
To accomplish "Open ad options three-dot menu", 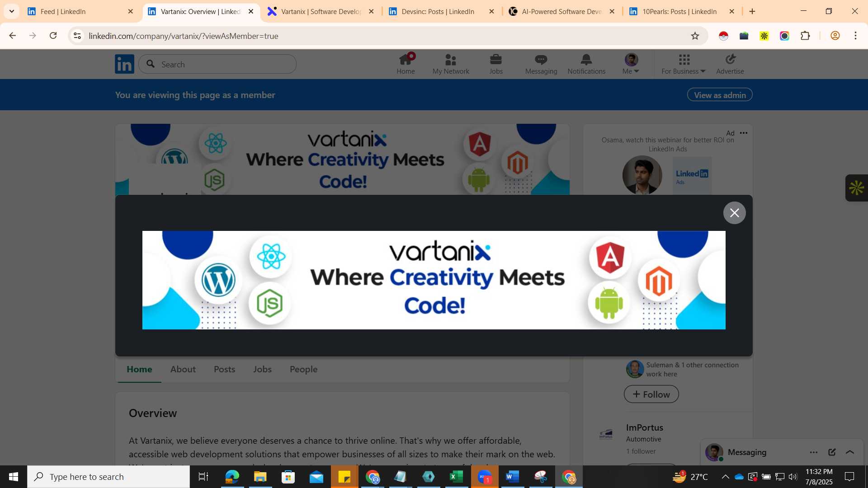I will pos(744,133).
